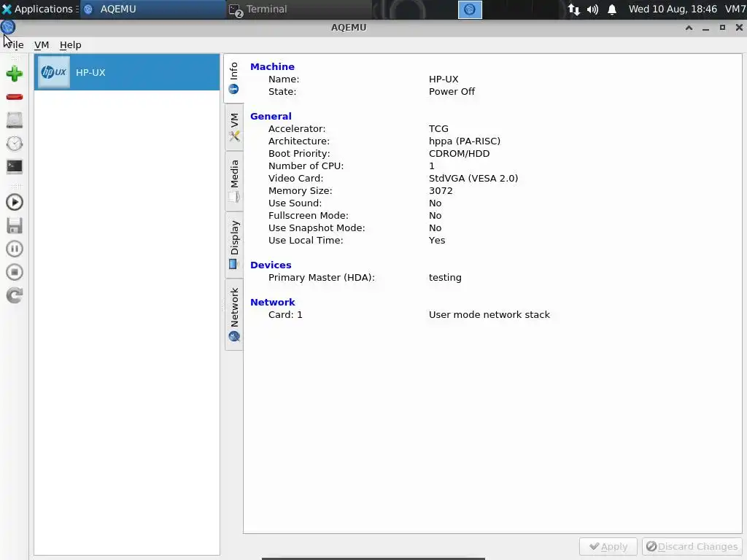Click the floppy disk save VM icon
The height and width of the screenshot is (560, 747).
click(15, 226)
